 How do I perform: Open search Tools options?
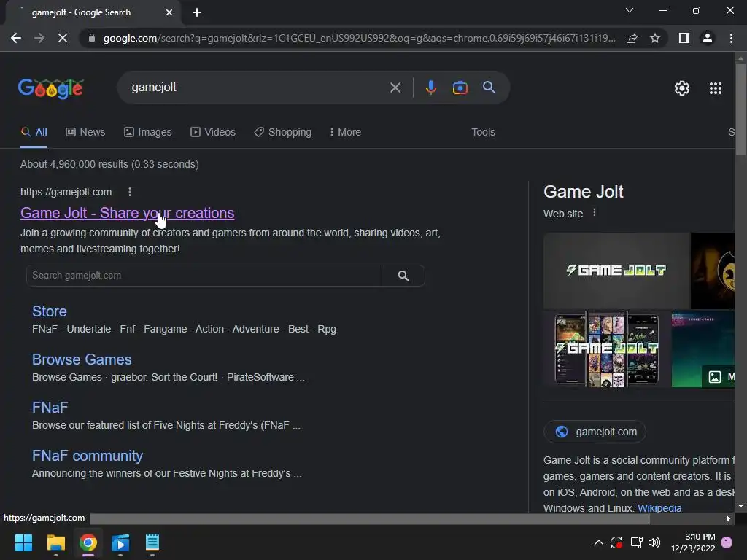(483, 132)
